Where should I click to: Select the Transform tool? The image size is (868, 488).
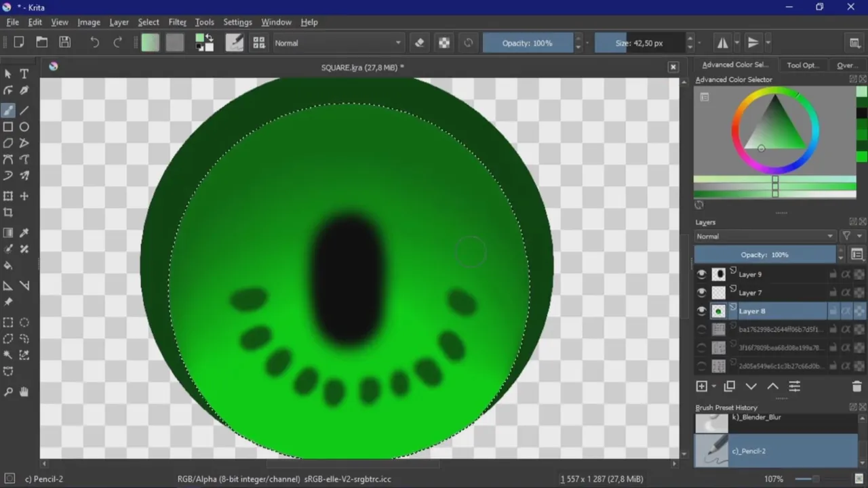[8, 196]
